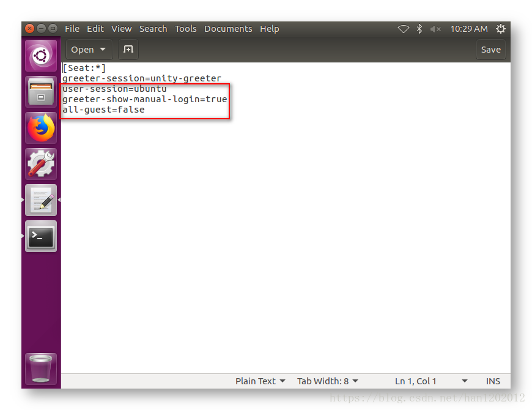Show the 10:29 AM clock calendar
This screenshot has width=532, height=410.
469,29
